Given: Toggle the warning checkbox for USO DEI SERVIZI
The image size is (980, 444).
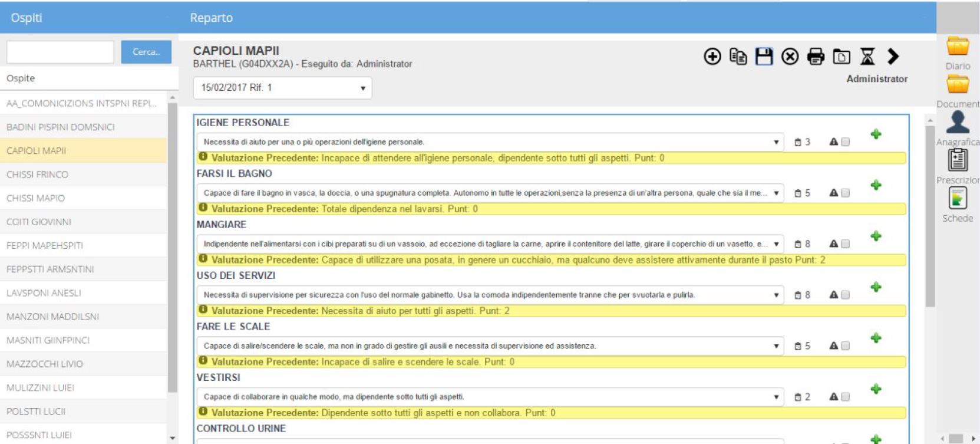Looking at the screenshot, I should 846,295.
